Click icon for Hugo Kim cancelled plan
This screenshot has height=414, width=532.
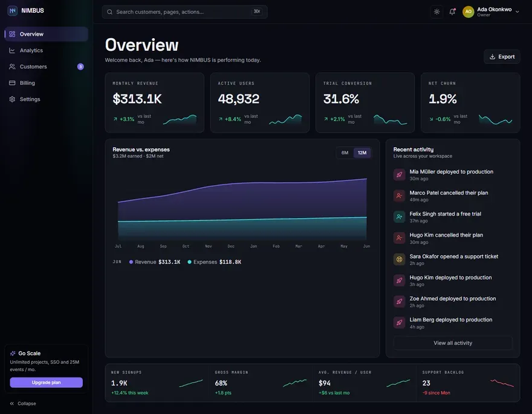[x=400, y=238]
